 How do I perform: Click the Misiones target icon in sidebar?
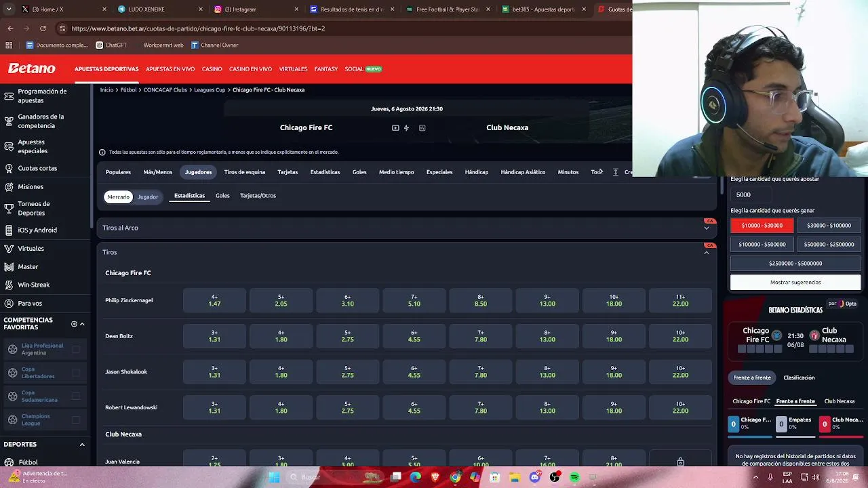[9, 186]
